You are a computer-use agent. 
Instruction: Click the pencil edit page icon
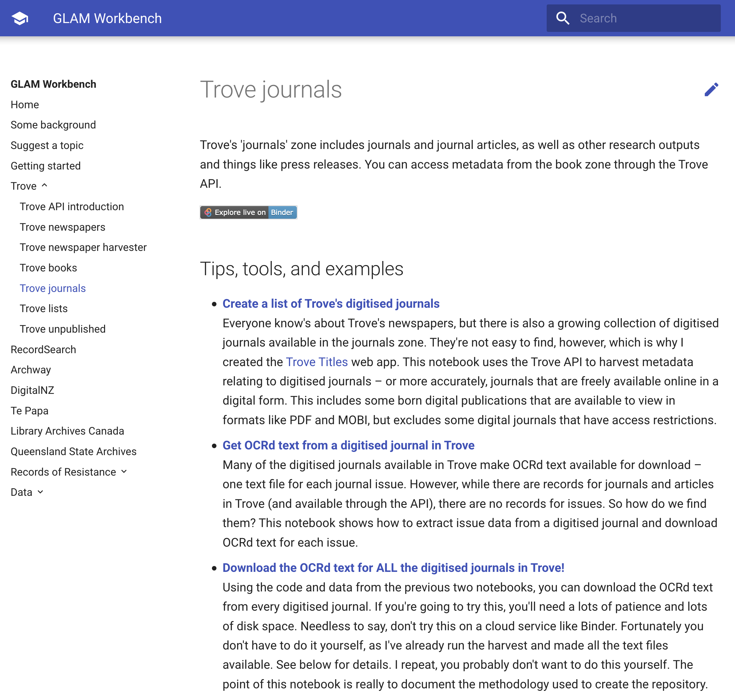[711, 90]
